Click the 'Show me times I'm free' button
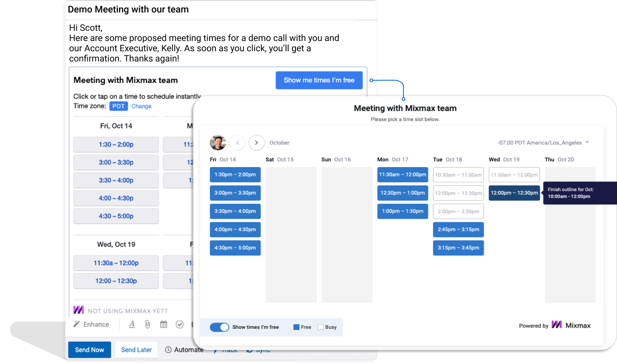 pyautogui.click(x=319, y=80)
